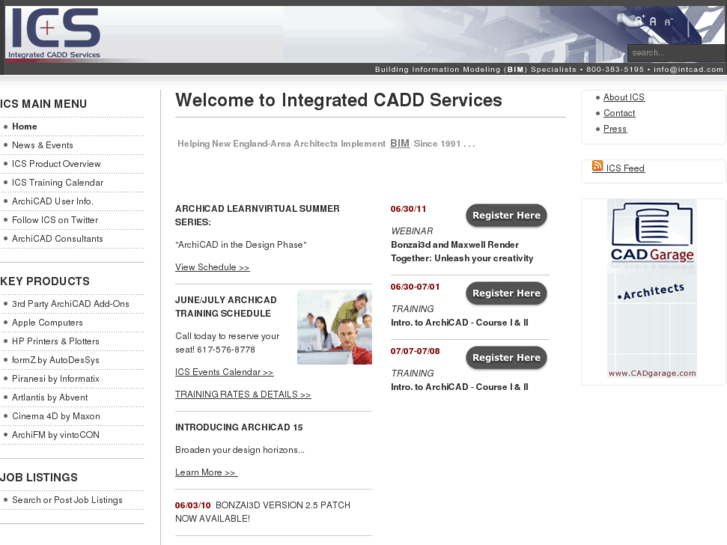
Task: Click 'Welcome to Integrated CADD Services' heading
Action: (338, 100)
